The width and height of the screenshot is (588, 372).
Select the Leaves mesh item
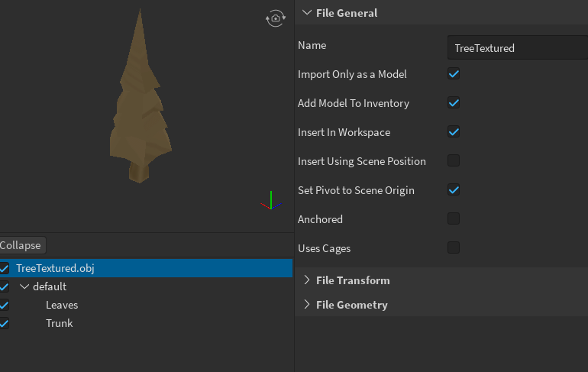62,305
